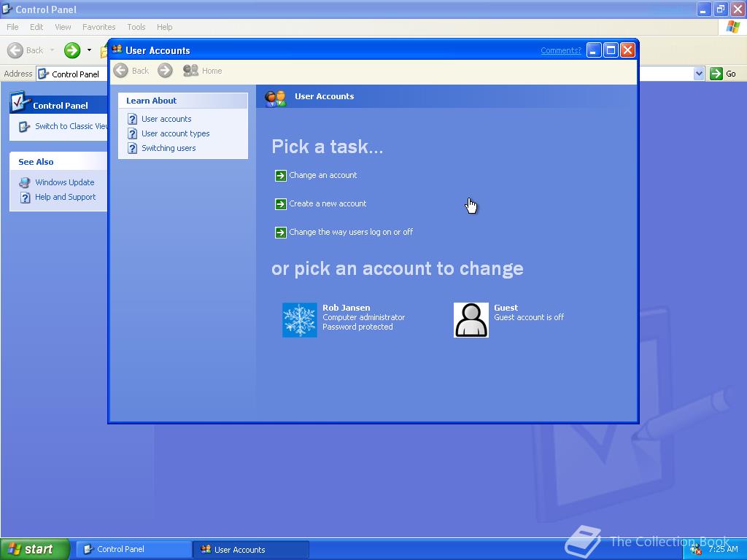Select the Guest account picture

[471, 320]
